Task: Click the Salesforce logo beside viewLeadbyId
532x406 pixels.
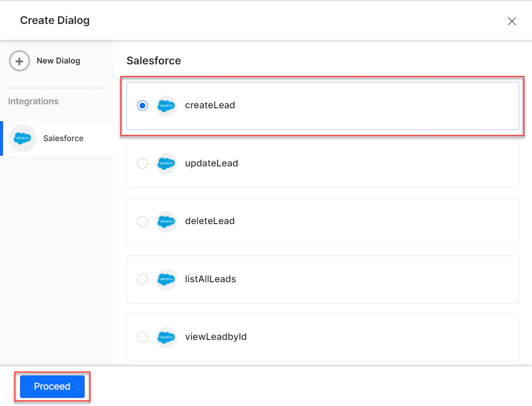Action: 166,337
